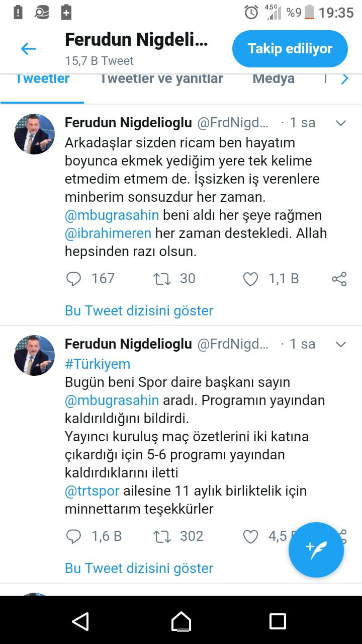Open the second tweet's options caret

tap(341, 344)
